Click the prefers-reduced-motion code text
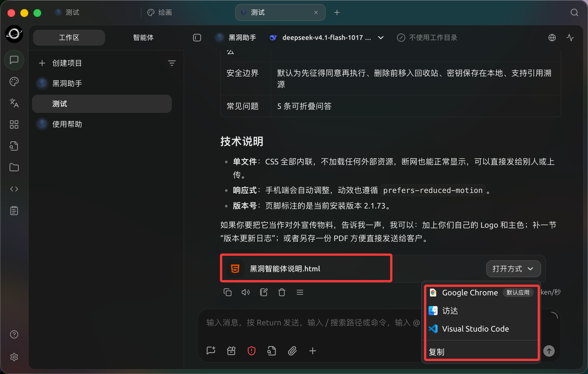Image resolution: width=588 pixels, height=374 pixels. coord(433,190)
